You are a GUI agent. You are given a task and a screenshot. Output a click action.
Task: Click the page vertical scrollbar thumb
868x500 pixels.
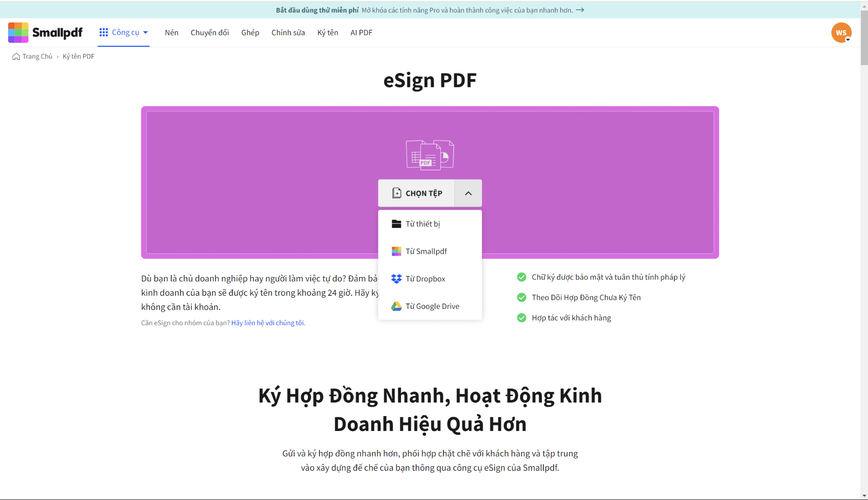tap(864, 38)
